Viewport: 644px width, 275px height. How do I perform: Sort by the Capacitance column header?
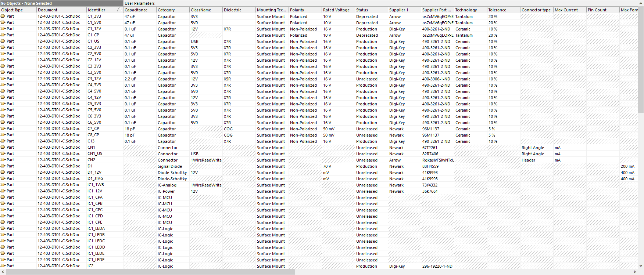pos(139,10)
